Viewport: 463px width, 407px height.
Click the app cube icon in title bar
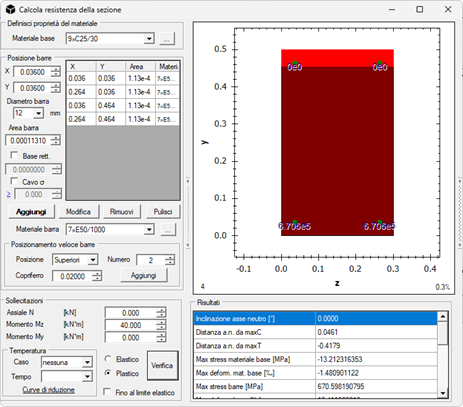(10, 9)
